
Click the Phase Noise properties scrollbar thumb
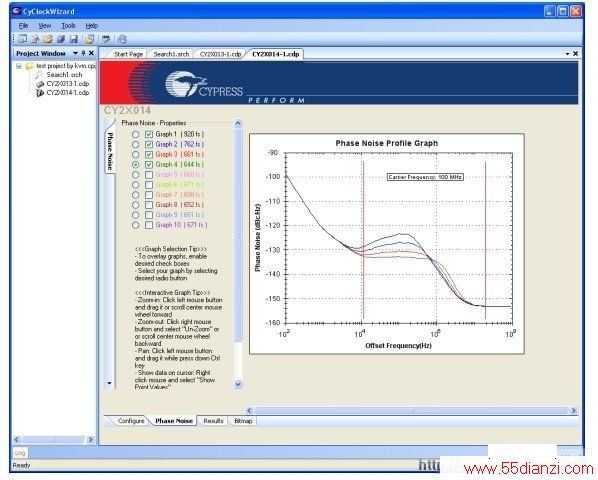238,234
